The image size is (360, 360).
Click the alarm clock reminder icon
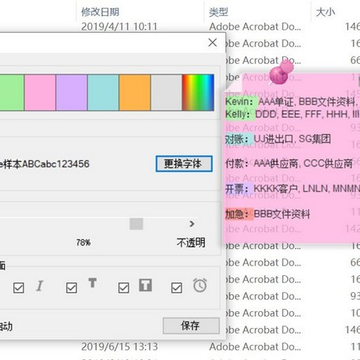200,286
